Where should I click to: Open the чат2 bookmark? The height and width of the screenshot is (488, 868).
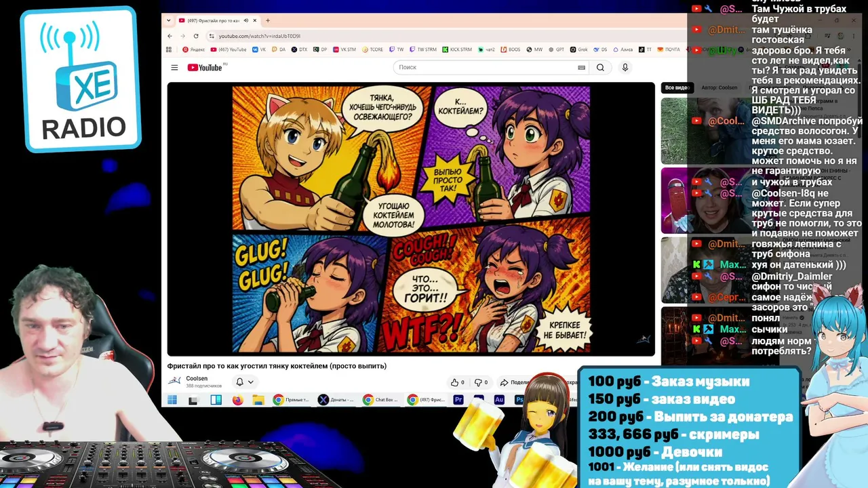tap(486, 49)
